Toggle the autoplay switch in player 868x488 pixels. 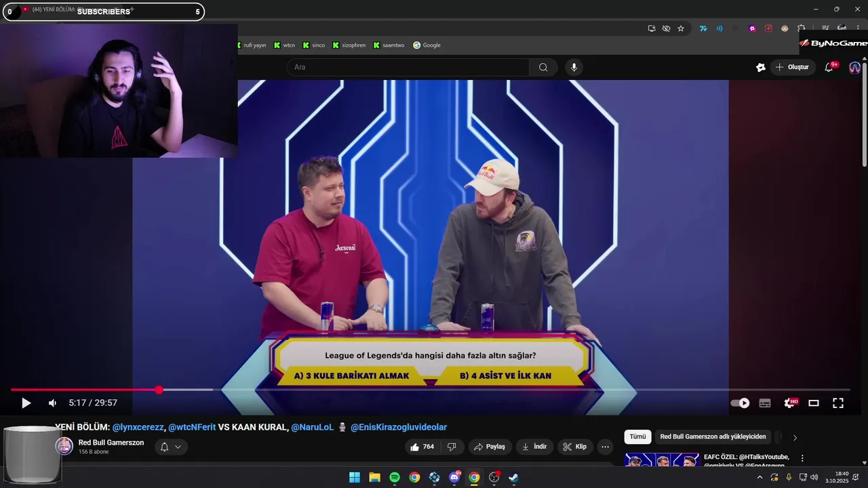(740, 403)
